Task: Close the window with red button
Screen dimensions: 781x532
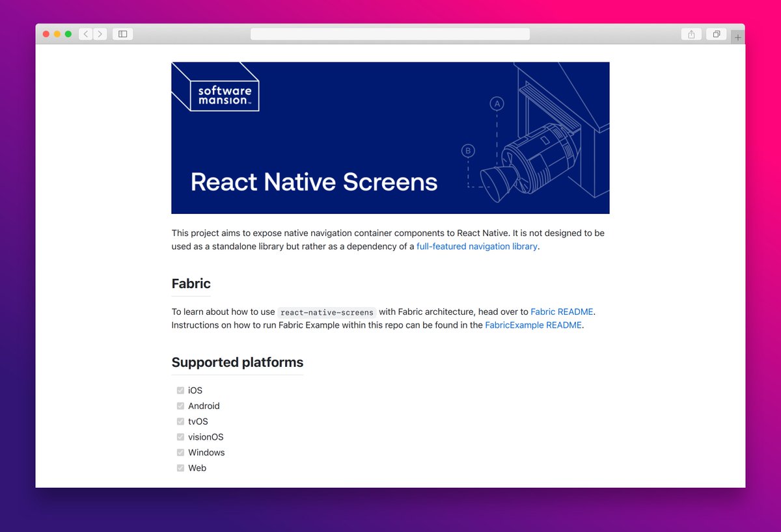Action: (46, 34)
